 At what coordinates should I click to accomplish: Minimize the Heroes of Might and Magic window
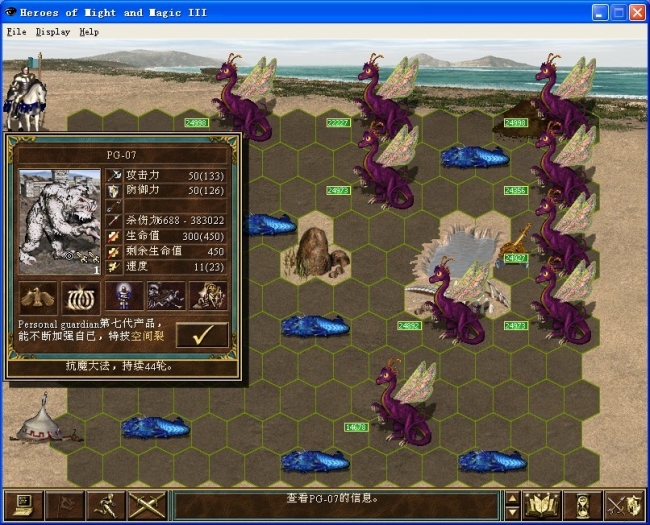(599, 12)
